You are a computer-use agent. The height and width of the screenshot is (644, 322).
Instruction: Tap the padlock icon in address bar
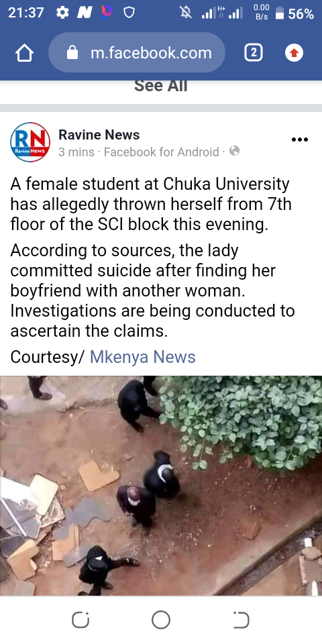[72, 52]
